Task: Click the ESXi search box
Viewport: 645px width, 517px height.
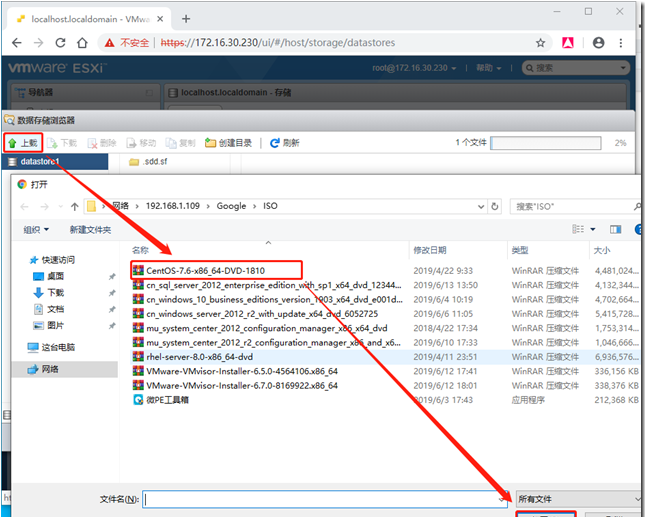Action: click(575, 68)
